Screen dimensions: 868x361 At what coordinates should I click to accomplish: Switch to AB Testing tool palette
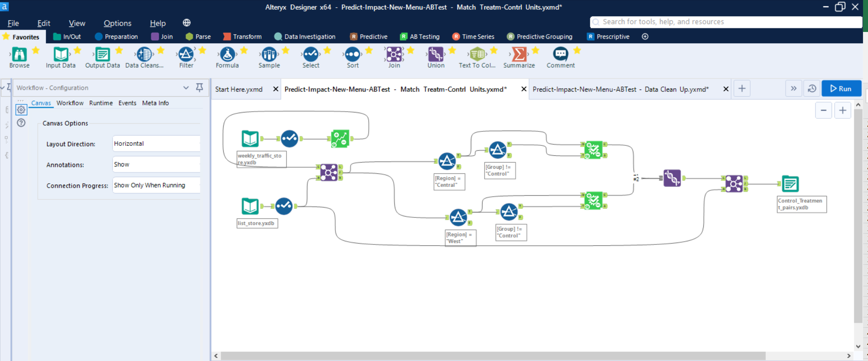(x=420, y=36)
